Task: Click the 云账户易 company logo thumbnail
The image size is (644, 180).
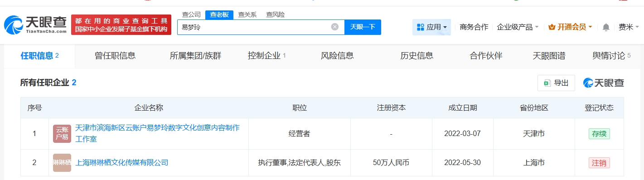Action: point(62,133)
